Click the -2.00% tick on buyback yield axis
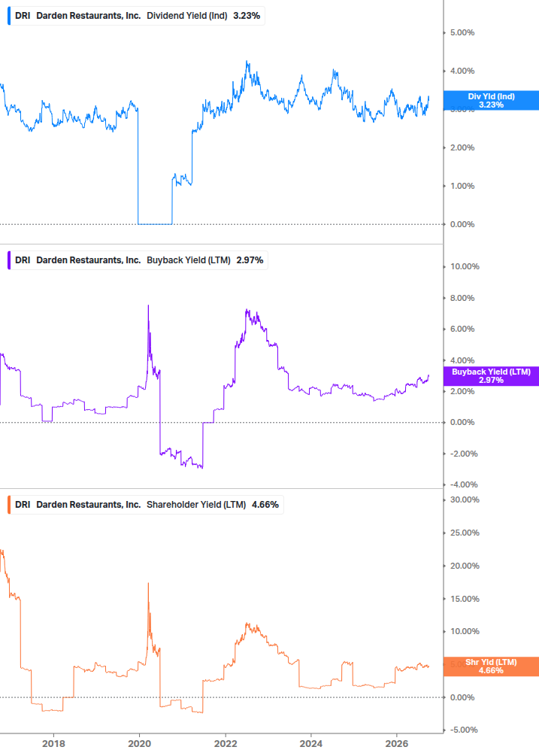 [x=464, y=454]
